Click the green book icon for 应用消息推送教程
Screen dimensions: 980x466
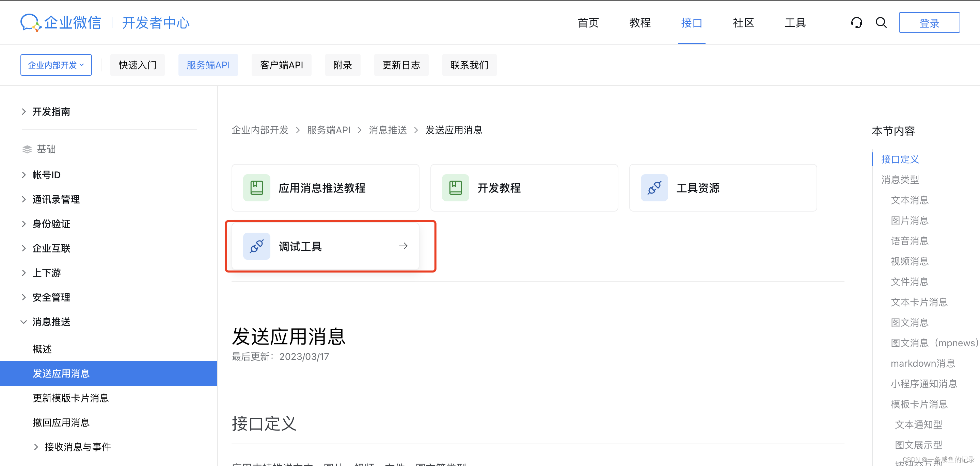click(256, 188)
